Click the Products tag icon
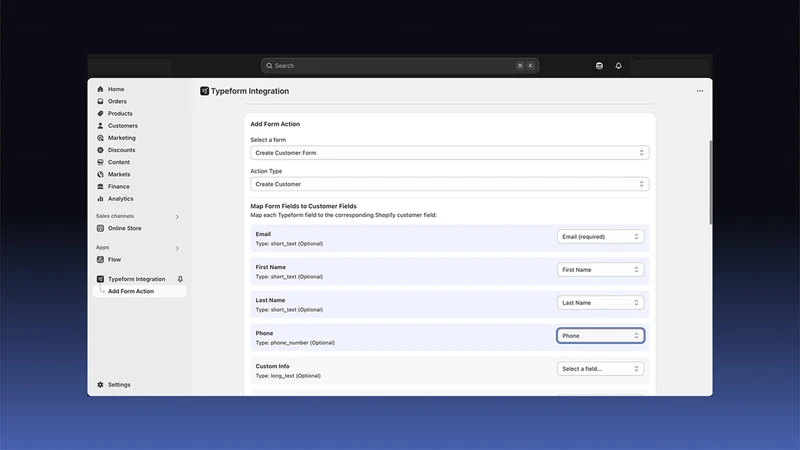Screen dimensions: 800x450 click(x=100, y=113)
